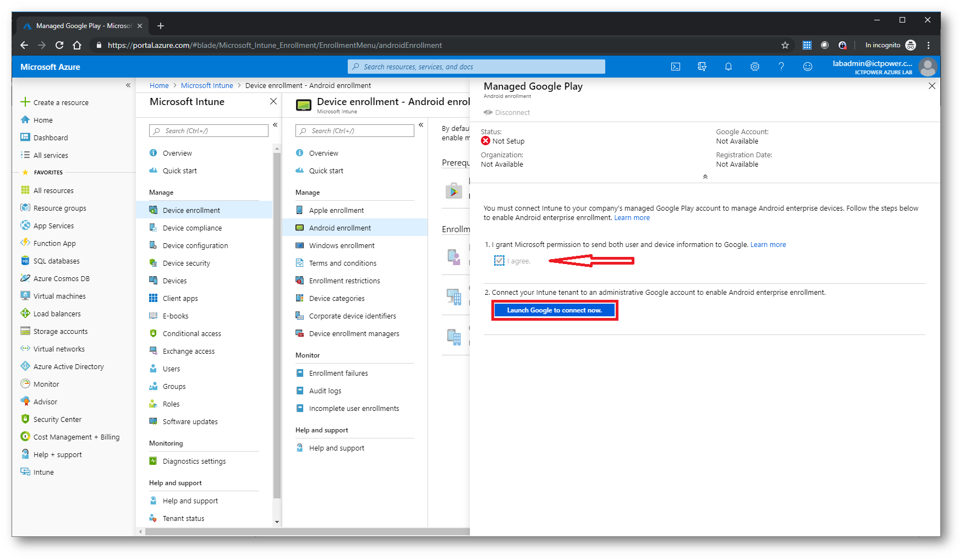Open Cost Management + Billing in sidebar
Image resolution: width=964 pixels, height=560 pixels.
coord(76,437)
